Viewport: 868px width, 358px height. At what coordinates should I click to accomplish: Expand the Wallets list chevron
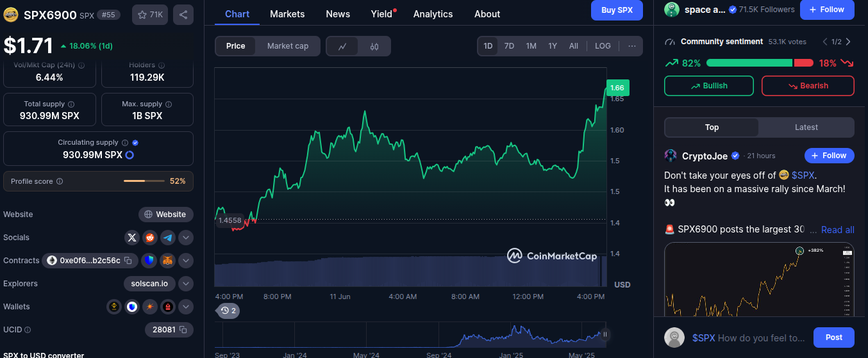(186, 307)
